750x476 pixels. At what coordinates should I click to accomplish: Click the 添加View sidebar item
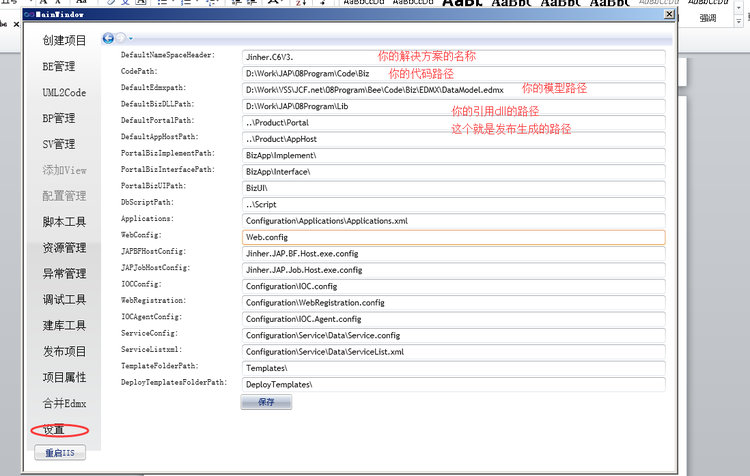pos(64,170)
